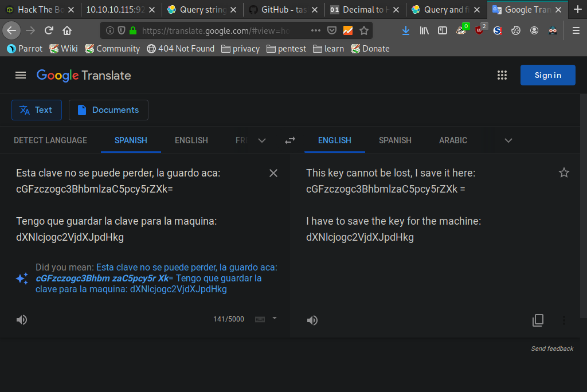View the secure connection padlock details
Image resolution: width=587 pixels, height=392 pixels.
(x=133, y=30)
